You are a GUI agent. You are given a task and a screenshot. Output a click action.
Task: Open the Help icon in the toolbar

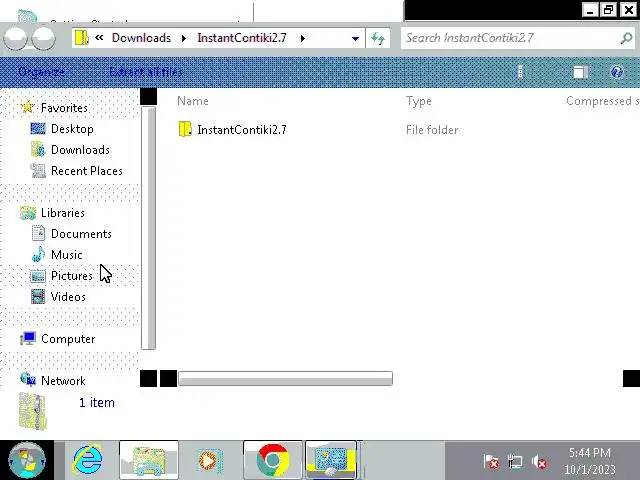pyautogui.click(x=616, y=72)
